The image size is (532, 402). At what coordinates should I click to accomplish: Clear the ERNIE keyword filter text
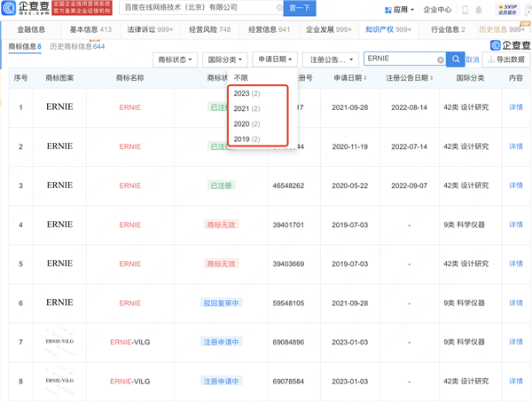[441, 59]
